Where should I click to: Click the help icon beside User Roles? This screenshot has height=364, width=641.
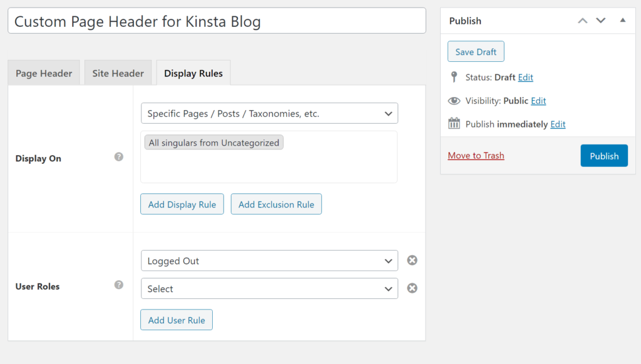coord(119,285)
